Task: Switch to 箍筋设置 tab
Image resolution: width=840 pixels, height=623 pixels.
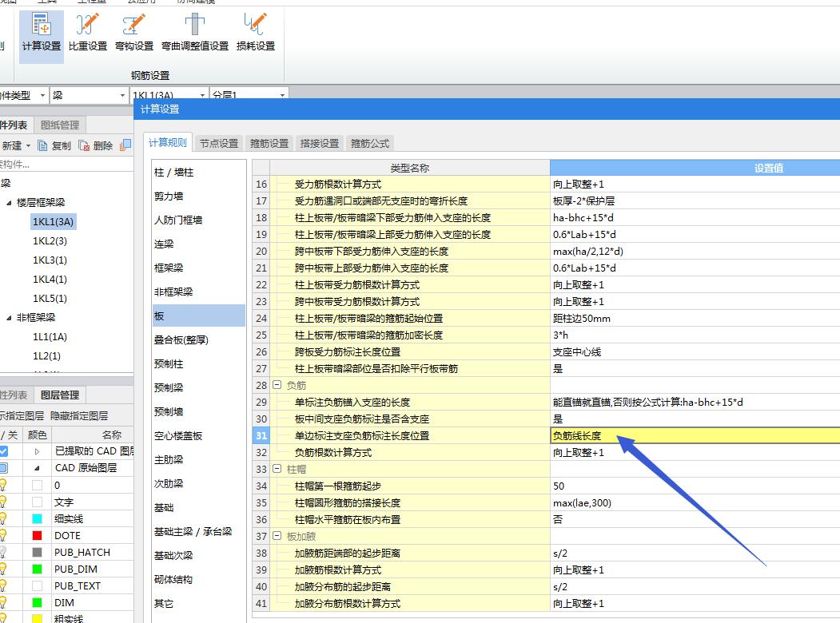Action: (x=269, y=144)
